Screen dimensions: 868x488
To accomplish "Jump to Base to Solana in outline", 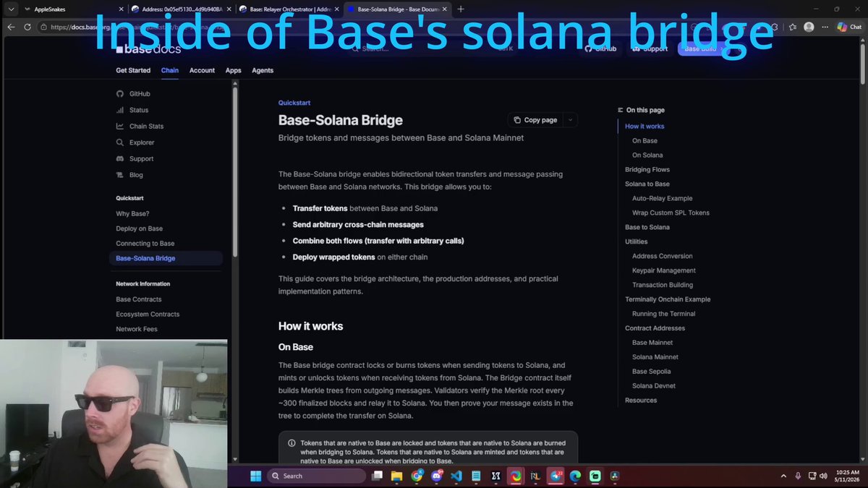I will [647, 227].
